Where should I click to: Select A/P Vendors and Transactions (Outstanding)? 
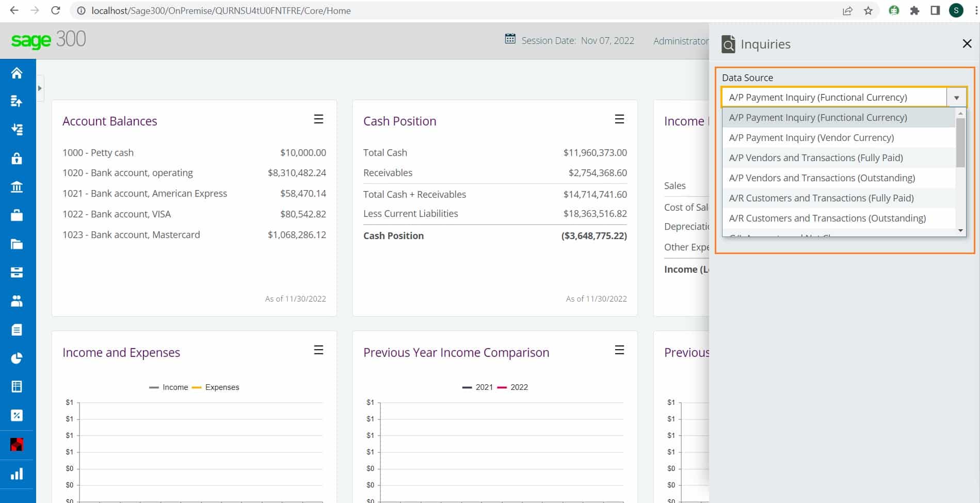tap(839, 178)
